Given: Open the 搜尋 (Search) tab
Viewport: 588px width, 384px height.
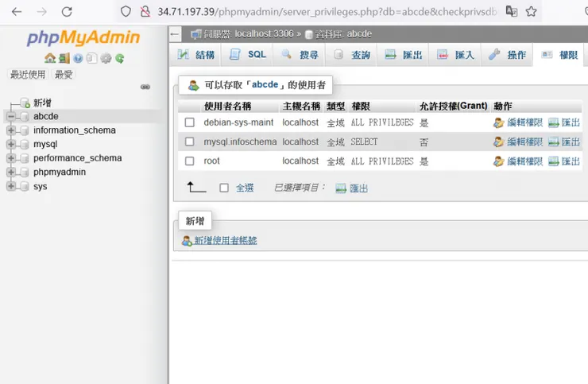Looking at the screenshot, I should 300,55.
